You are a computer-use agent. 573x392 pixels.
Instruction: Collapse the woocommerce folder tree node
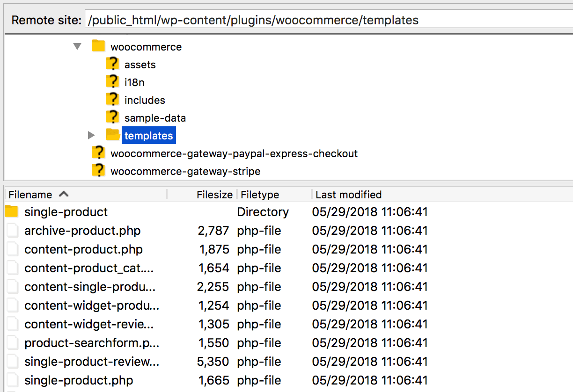point(78,46)
